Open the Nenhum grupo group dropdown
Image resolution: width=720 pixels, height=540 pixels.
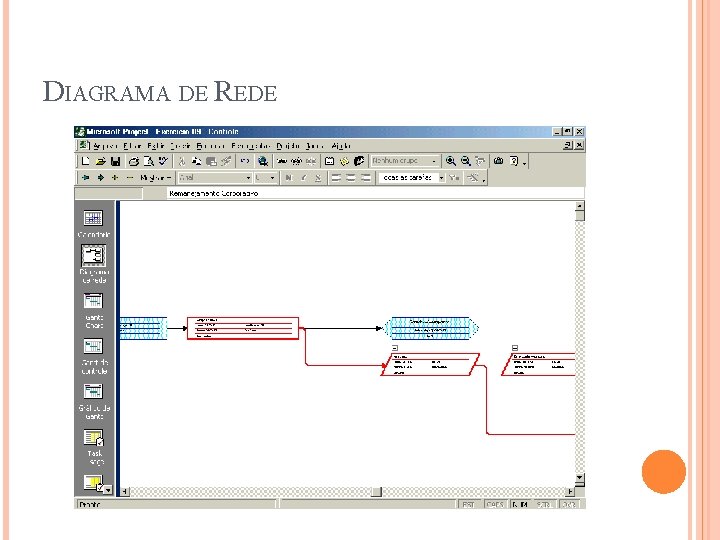tap(434, 161)
